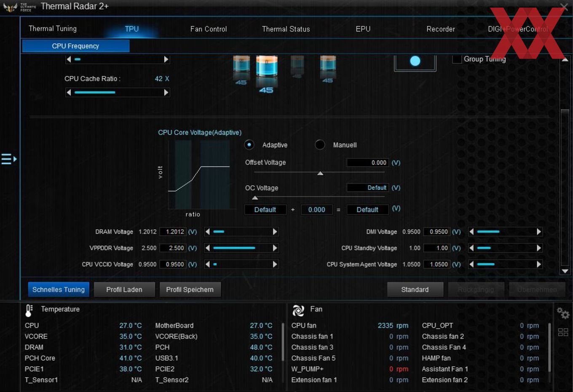Open the Fan Control tab
The width and height of the screenshot is (573, 392).
pos(209,29)
